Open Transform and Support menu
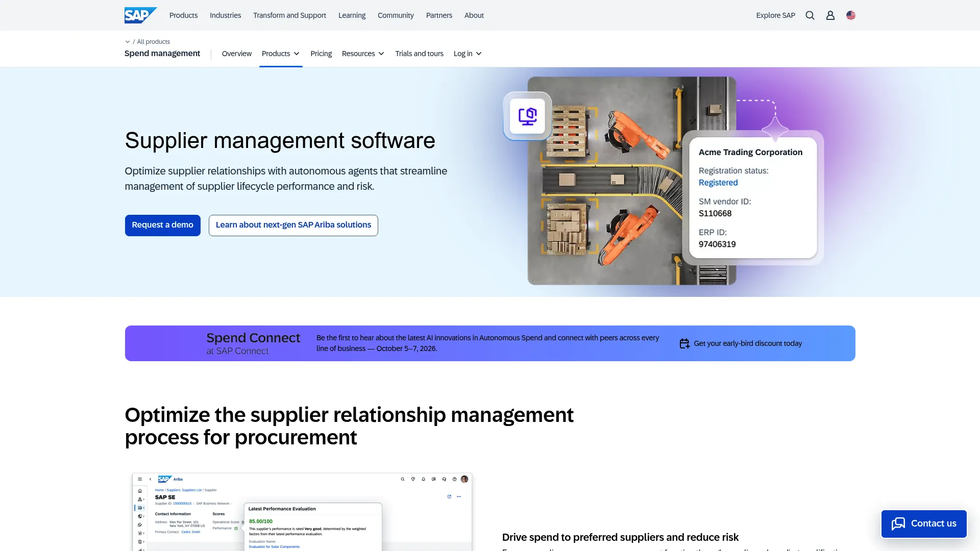This screenshot has height=551, width=980. (x=289, y=15)
